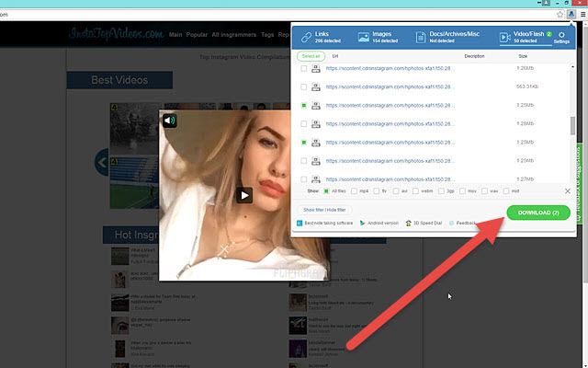Click the 3D Speed Dial icon

408,223
